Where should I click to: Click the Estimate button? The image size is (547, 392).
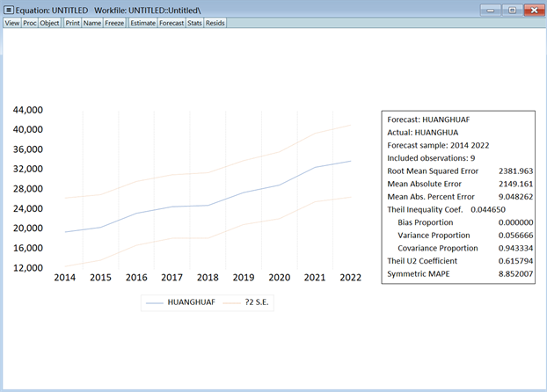(142, 23)
